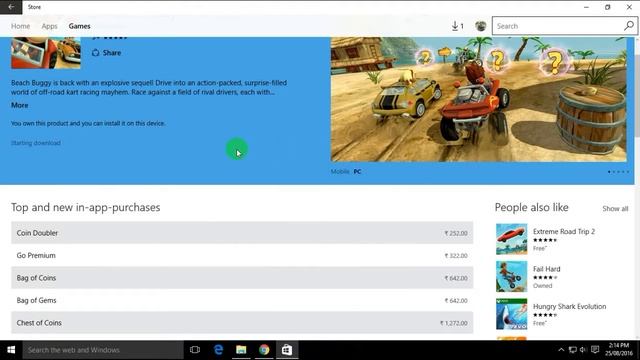
Task: Open the Windows Start menu
Action: coord(11,350)
